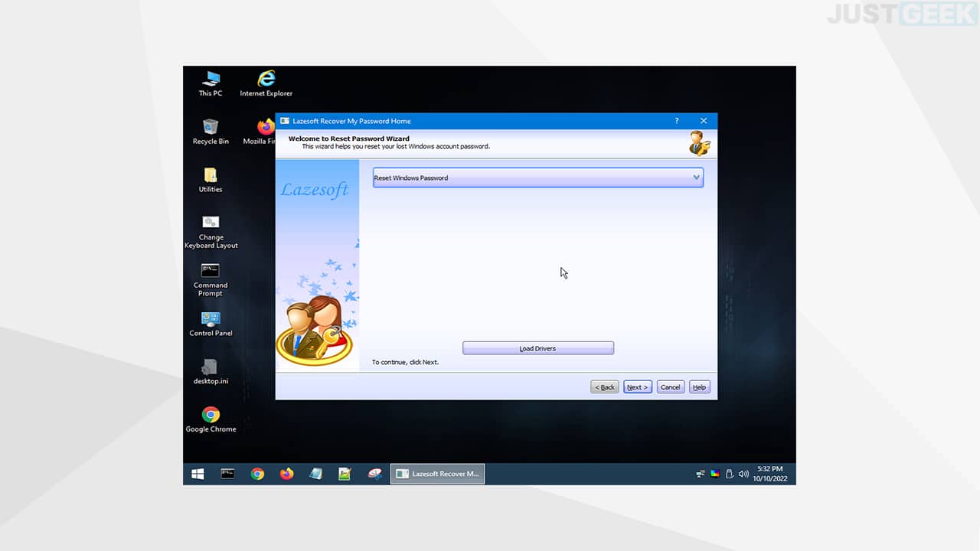Click the volume icon in the system tray
980x551 pixels.
click(x=743, y=474)
